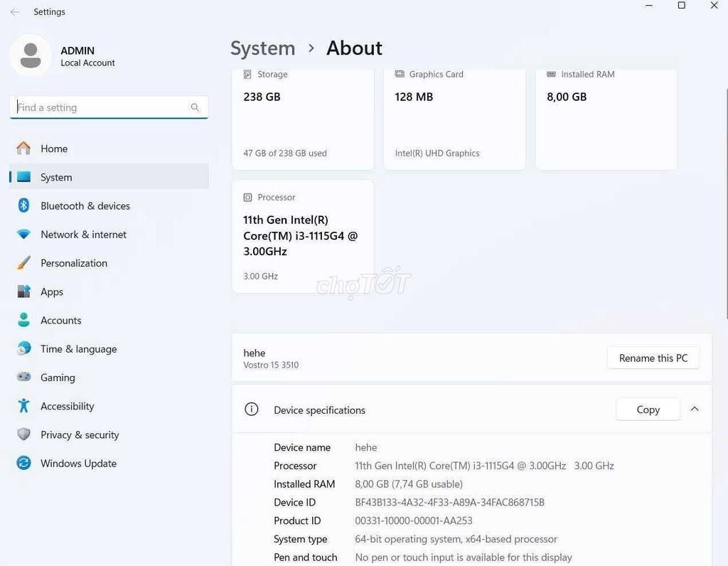Open the ADMIN user avatar icon

[x=31, y=55]
